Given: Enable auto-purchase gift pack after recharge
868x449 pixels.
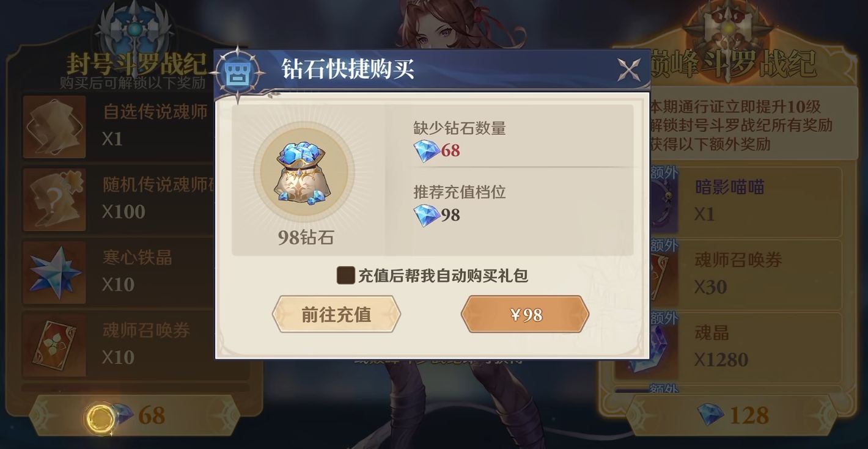Looking at the screenshot, I should pos(346,275).
